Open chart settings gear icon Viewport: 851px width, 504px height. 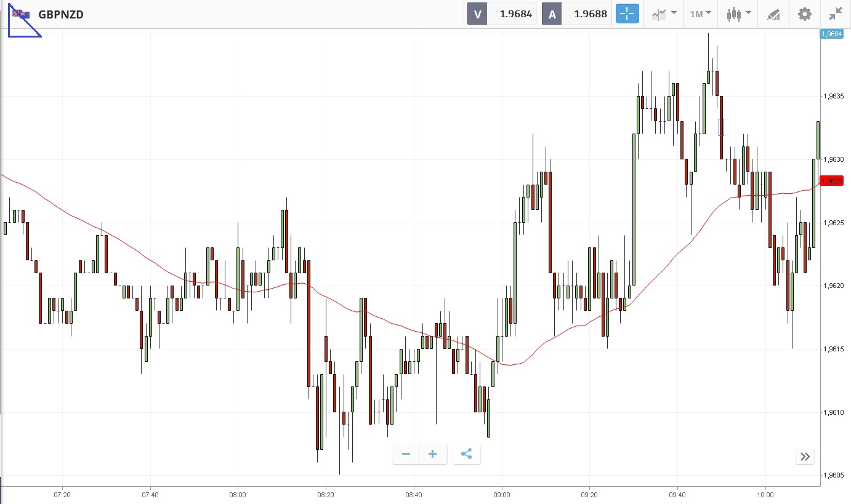[x=805, y=14]
